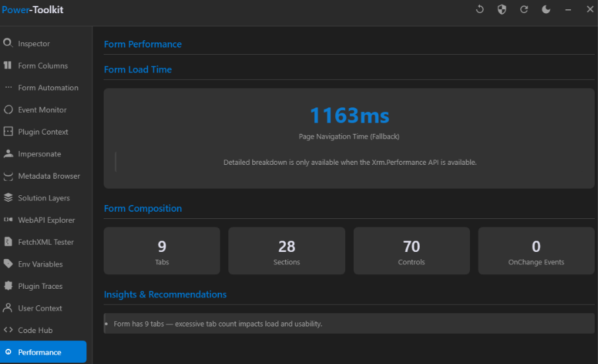Viewport: 598px width, 364px height.
Task: Click the Env Variables tag icon
Action: (x=8, y=264)
